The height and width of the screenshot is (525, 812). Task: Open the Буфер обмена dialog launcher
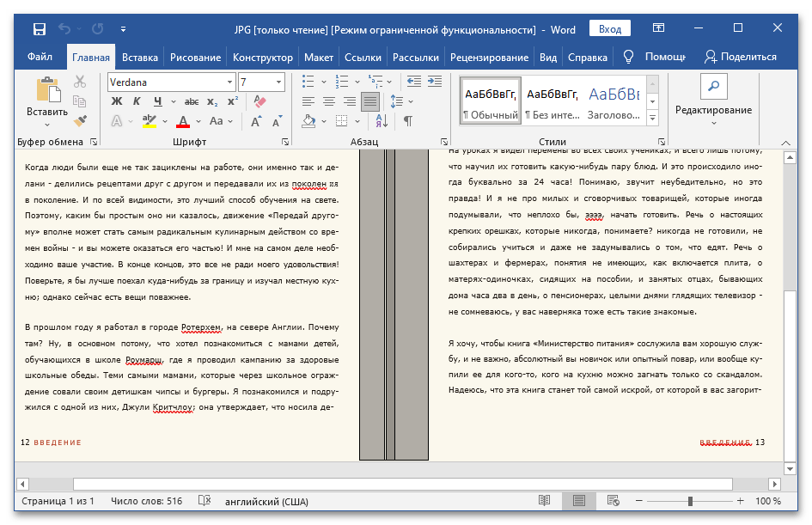click(94, 141)
